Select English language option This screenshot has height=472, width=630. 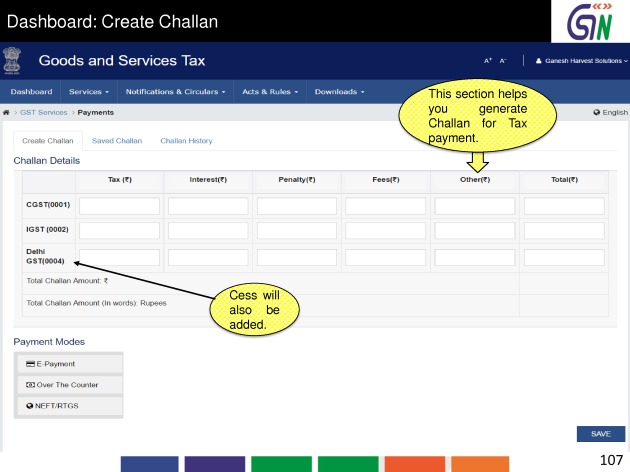tap(615, 112)
